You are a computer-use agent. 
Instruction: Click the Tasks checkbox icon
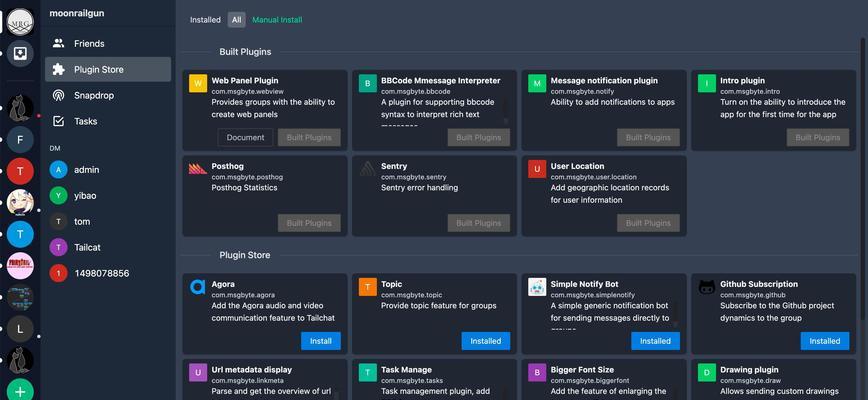(58, 121)
